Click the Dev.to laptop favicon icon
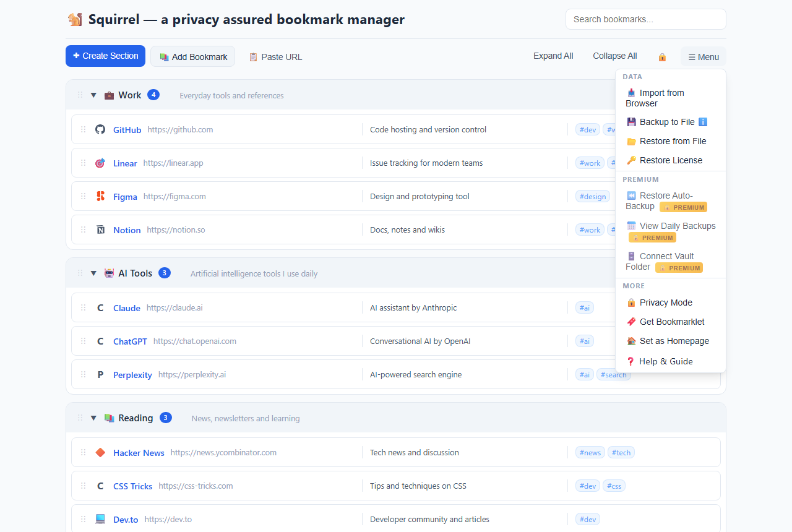Image resolution: width=792 pixels, height=532 pixels. pyautogui.click(x=100, y=519)
